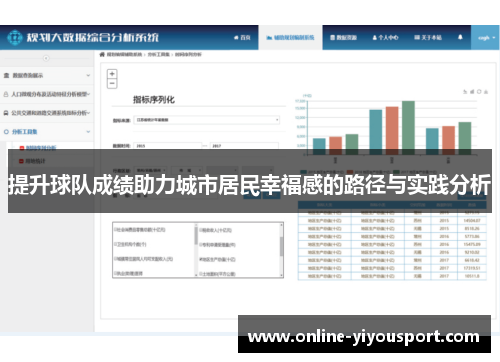Image resolution: width=500 pixels, height=362 pixels.
Task: Collapse the 分析工具集 sidebar section
Action: click(x=47, y=132)
